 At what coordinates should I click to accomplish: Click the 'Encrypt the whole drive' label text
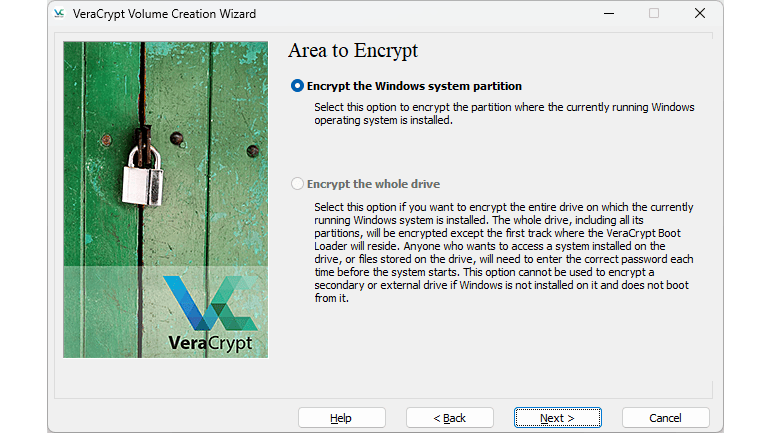point(373,184)
